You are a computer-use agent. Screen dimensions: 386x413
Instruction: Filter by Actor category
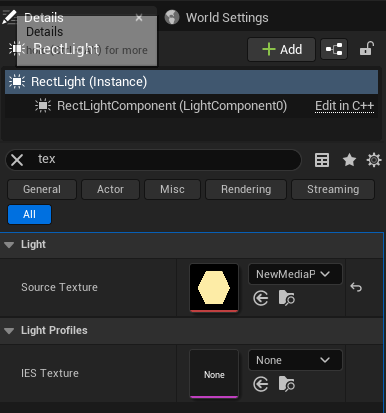(110, 189)
